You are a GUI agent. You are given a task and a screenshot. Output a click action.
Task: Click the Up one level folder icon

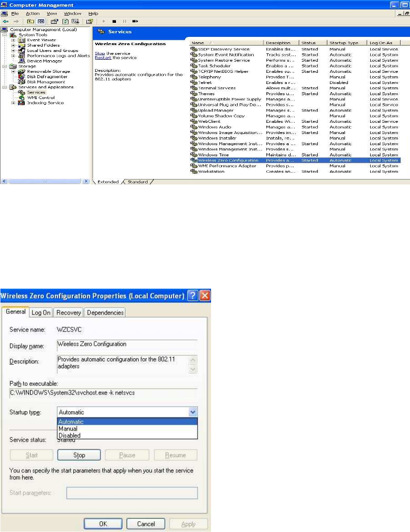pyautogui.click(x=31, y=21)
